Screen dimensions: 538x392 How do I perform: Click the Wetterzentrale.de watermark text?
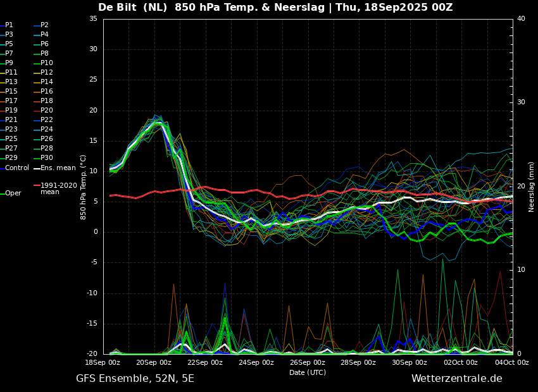[457, 379]
